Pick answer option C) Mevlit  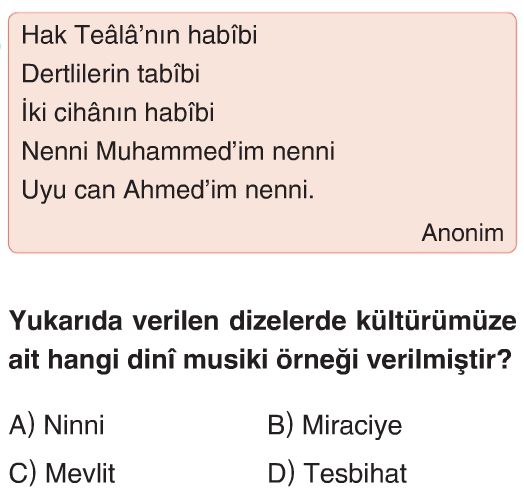(x=62, y=473)
